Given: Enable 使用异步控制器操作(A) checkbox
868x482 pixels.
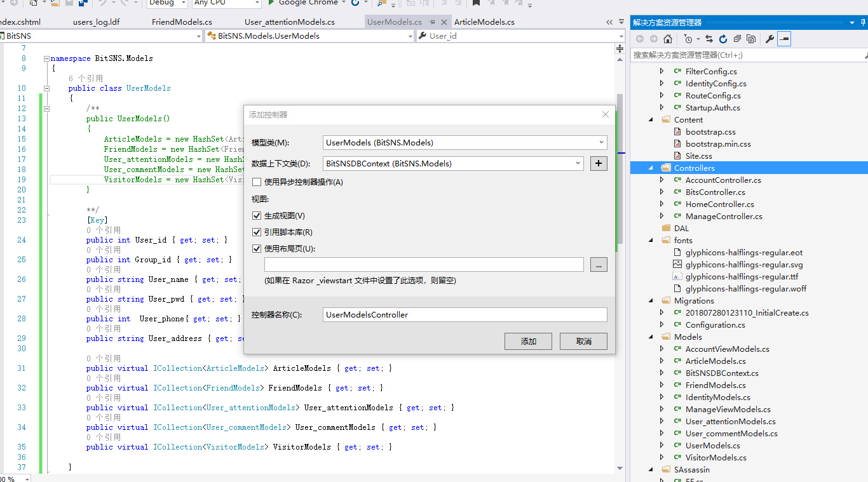Looking at the screenshot, I should pyautogui.click(x=257, y=182).
